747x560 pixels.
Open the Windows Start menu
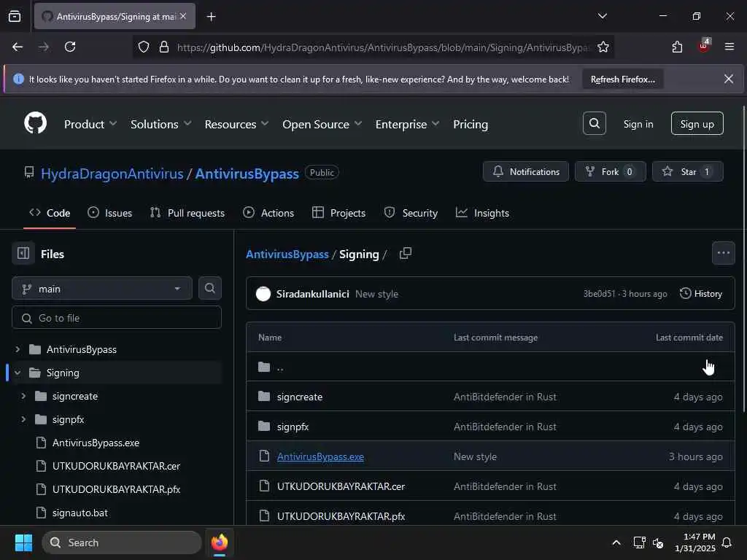point(23,542)
